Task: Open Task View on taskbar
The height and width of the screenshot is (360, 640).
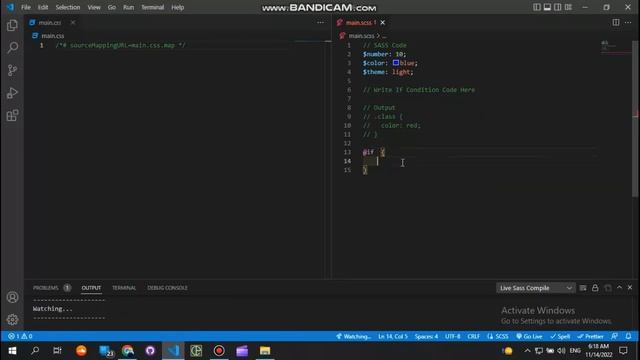Action: (x=58, y=351)
